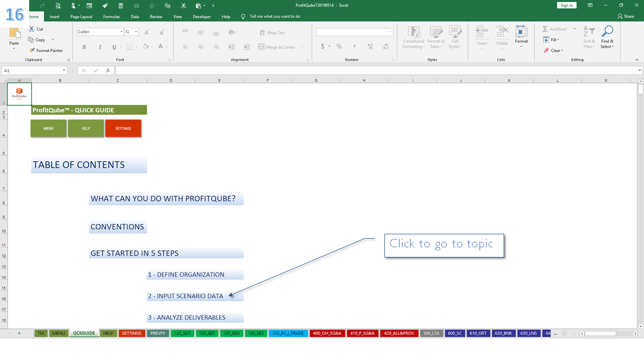
Task: Click the Wrap Text icon
Action: tap(262, 33)
